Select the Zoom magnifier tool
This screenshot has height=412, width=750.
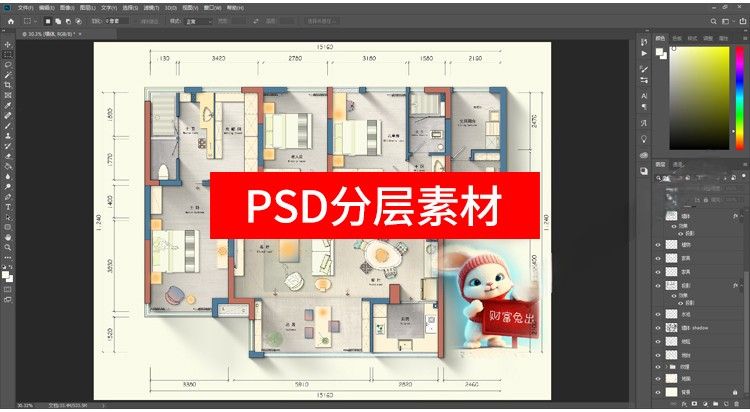click(x=8, y=247)
